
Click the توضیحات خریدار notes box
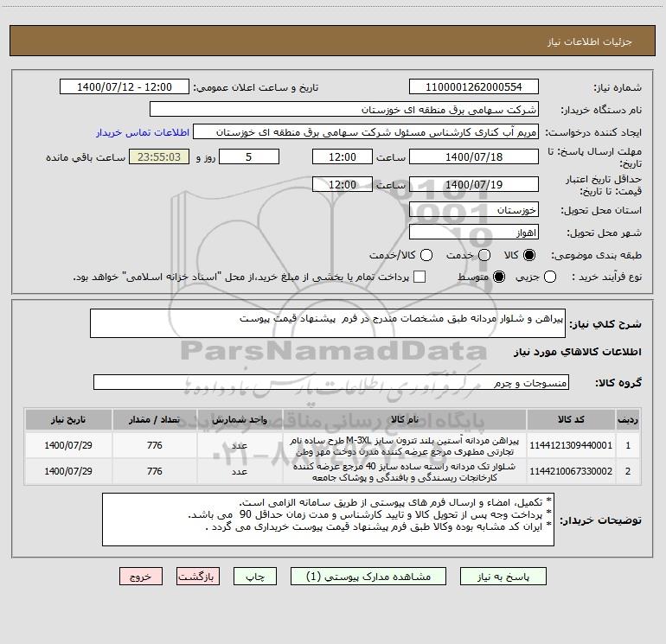coord(328,520)
